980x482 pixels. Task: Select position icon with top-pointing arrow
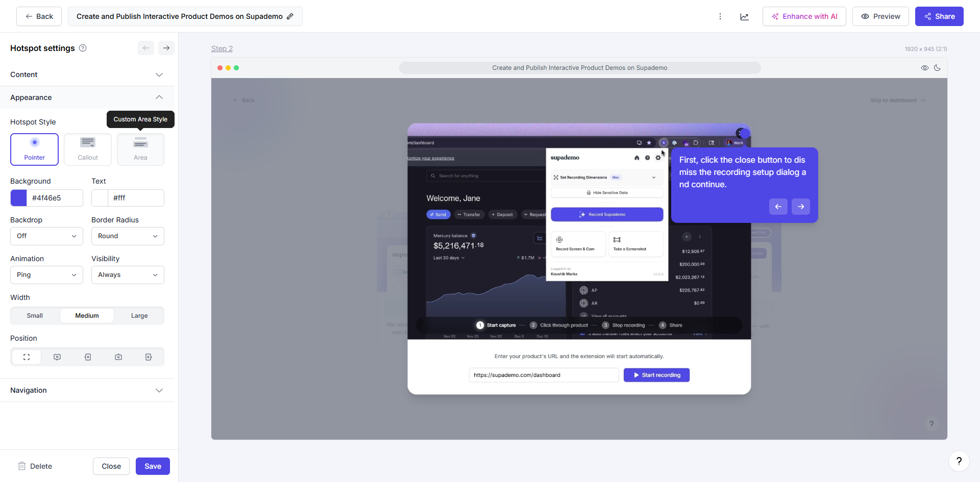click(118, 357)
